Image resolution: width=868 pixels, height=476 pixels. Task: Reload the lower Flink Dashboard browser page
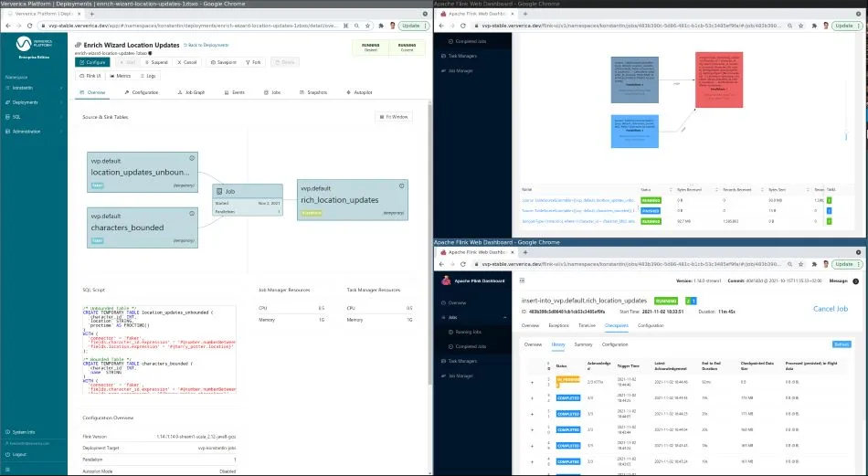pos(463,264)
